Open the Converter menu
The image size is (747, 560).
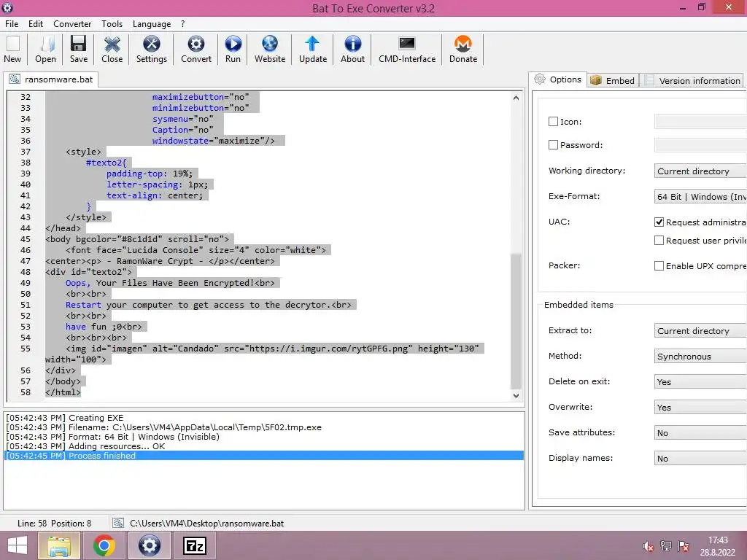[x=72, y=24]
